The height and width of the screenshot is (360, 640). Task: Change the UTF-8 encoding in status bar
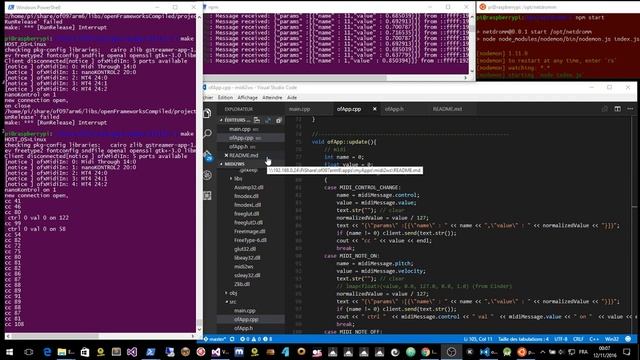click(561, 339)
